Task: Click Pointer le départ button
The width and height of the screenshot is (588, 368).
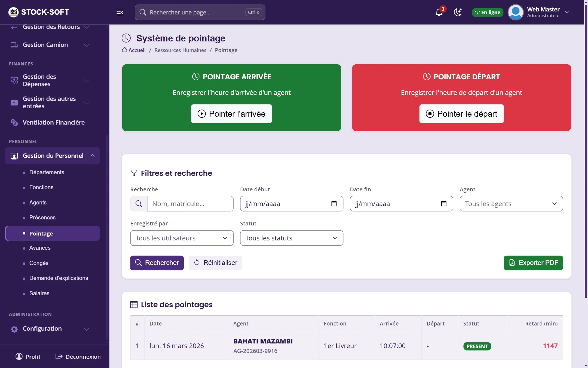Action: 462,114
